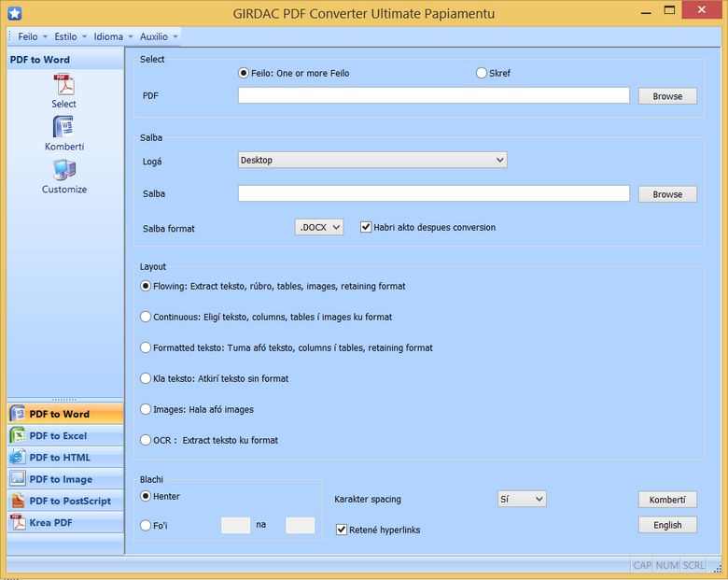
Task: Open the Estilo menu
Action: coord(70,36)
